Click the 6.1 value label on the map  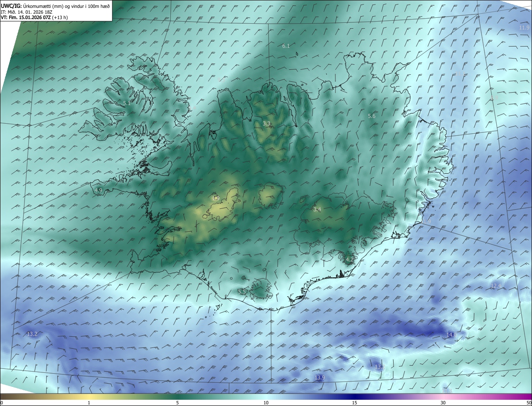[x=286, y=46]
